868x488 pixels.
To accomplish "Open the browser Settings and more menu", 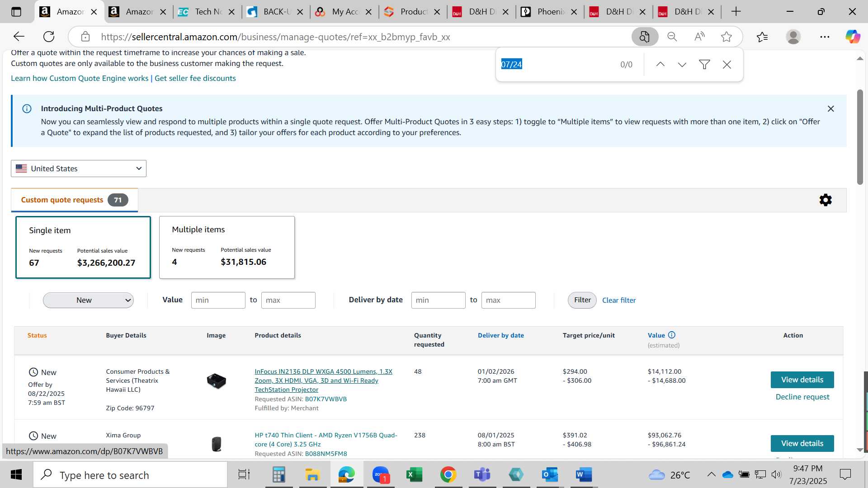I will pyautogui.click(x=825, y=37).
